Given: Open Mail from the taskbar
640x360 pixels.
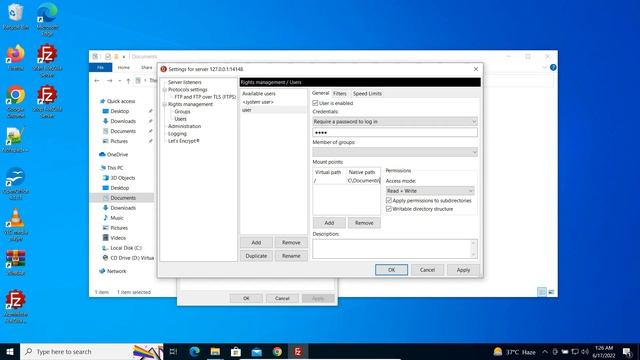Looking at the screenshot, I should pyautogui.click(x=256, y=351).
